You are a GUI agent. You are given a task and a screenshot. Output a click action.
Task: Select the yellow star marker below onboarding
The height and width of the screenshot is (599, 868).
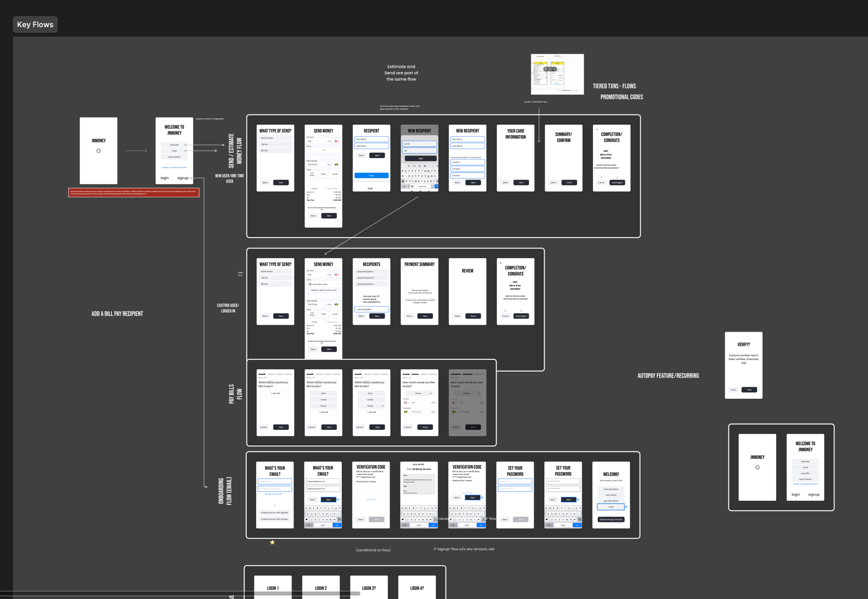pyautogui.click(x=272, y=542)
